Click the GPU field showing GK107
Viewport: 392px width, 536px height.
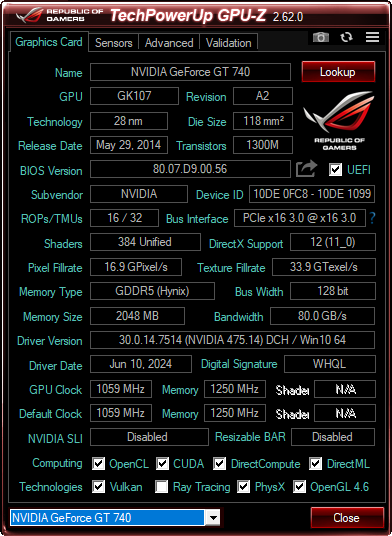(x=134, y=96)
